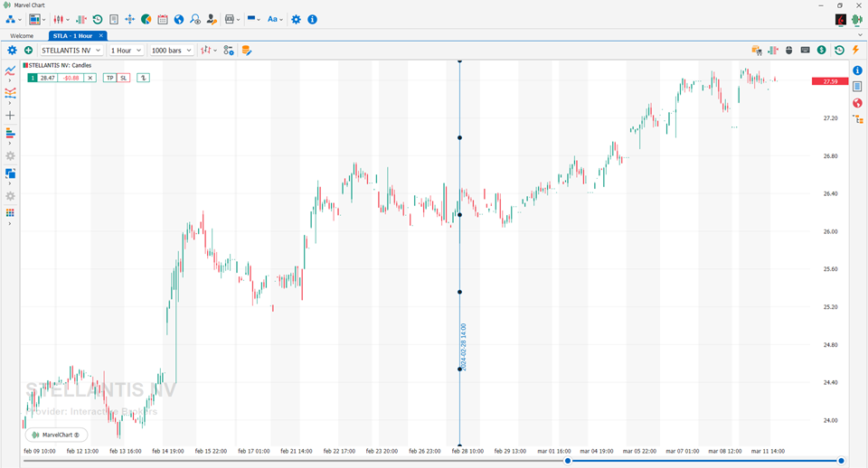Open the STELLANTIS NV symbol dropdown
The image size is (868, 468).
click(x=71, y=51)
